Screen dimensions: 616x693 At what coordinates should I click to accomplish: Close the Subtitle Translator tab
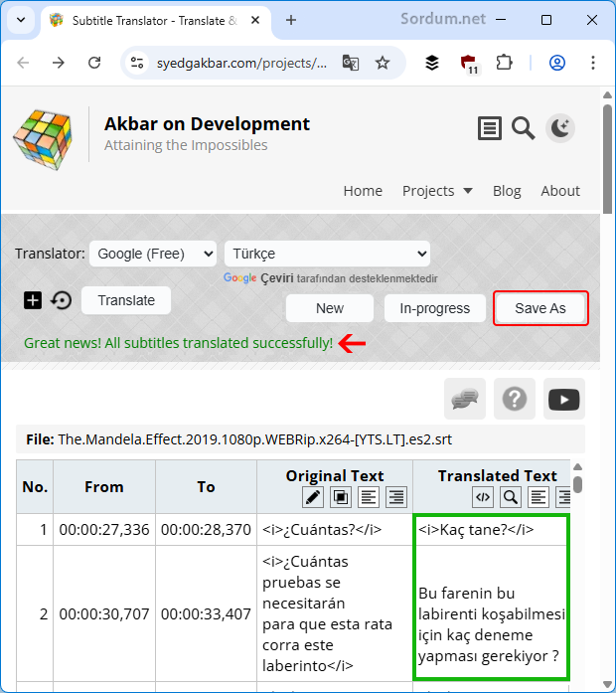[x=255, y=20]
